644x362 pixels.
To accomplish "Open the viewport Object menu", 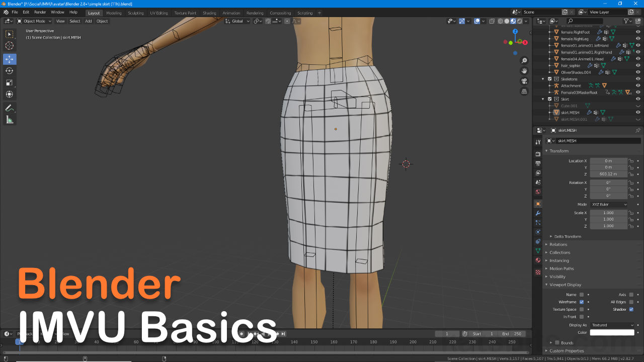I will (102, 21).
